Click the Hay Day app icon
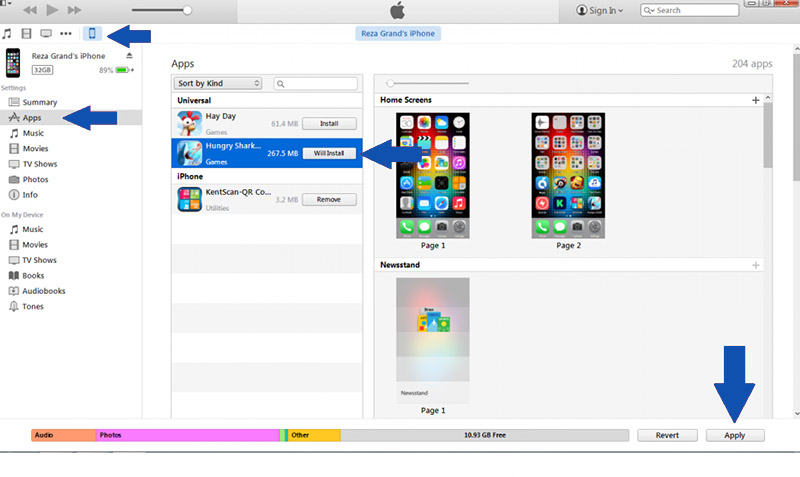Viewport: 800px width, 477px height. [189, 123]
